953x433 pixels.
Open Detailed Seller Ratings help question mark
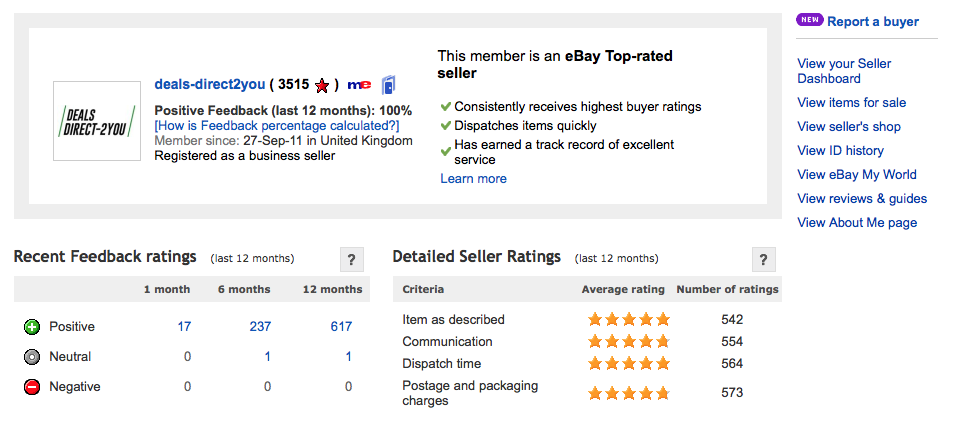coord(763,260)
